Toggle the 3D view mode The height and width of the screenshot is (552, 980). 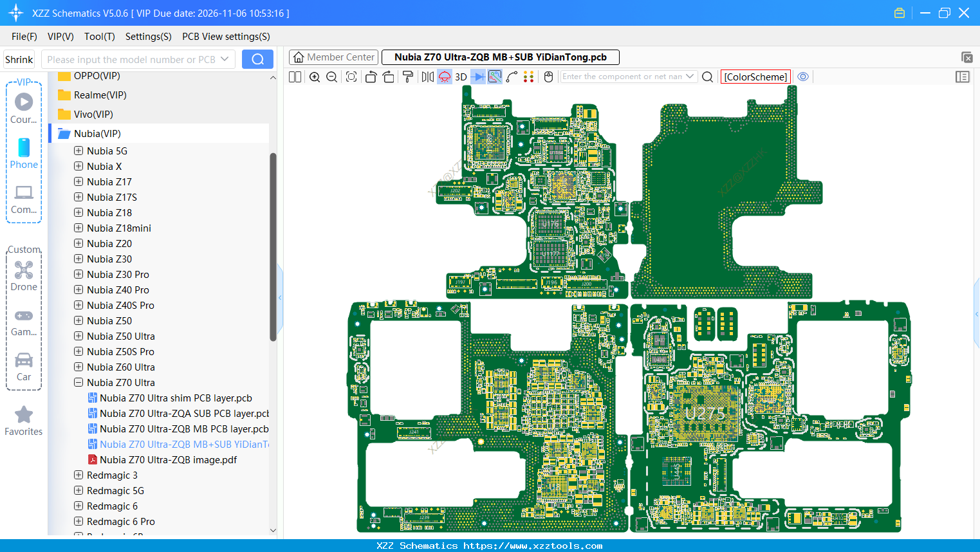pyautogui.click(x=461, y=77)
